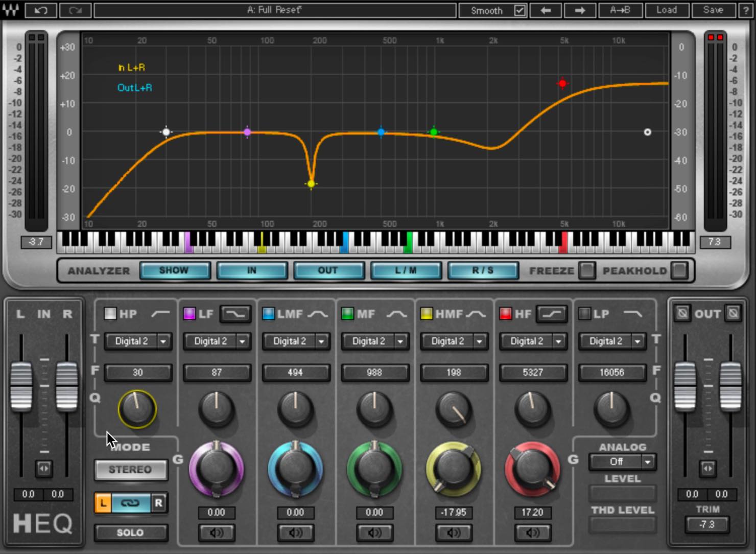The image size is (756, 554).
Task: Click the right output fader
Action: (730, 386)
